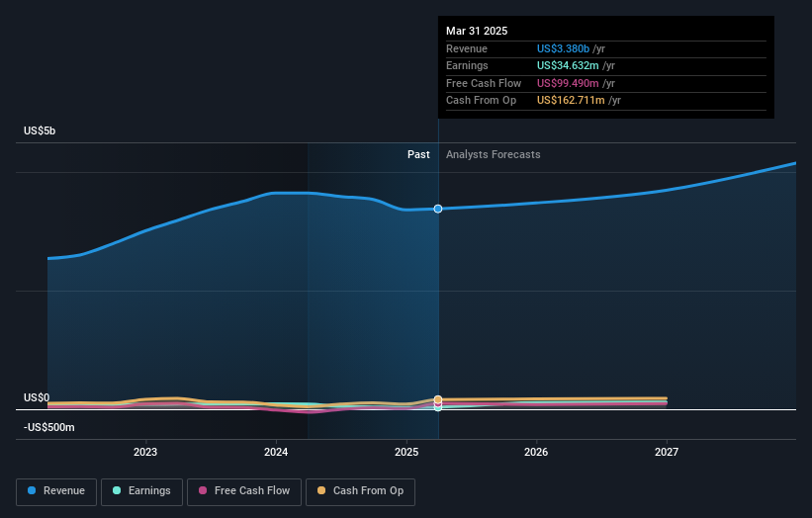Click the US$99.490m free cash flow value
Image resolution: width=812 pixels, height=518 pixels.
click(568, 83)
